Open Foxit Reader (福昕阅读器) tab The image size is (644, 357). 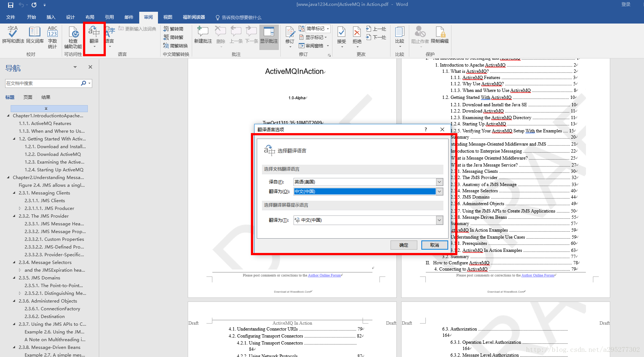(x=194, y=17)
